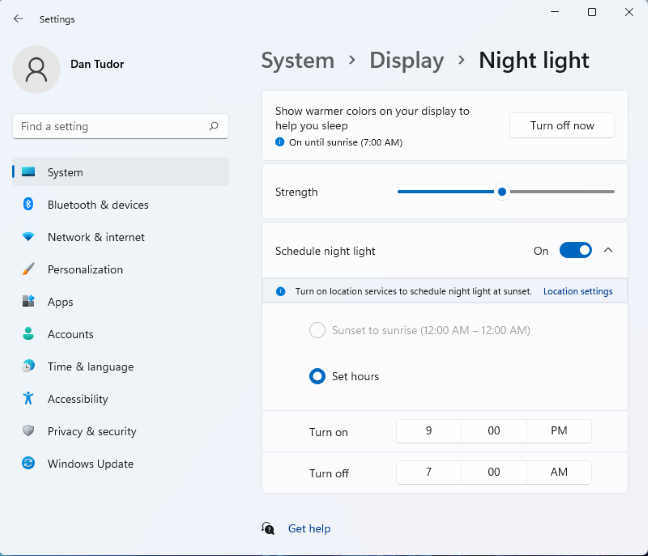Click the Strength slider handle
Image resolution: width=648 pixels, height=556 pixels.
point(502,191)
